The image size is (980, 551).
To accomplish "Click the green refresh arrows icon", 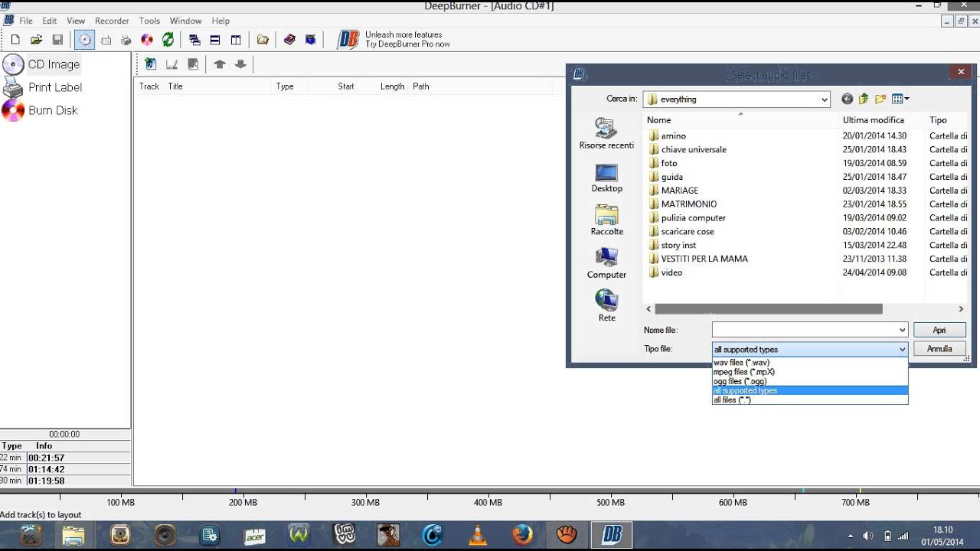I will pos(168,40).
